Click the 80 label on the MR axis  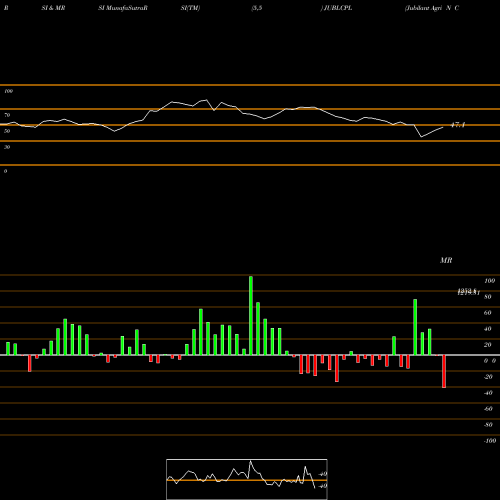[488, 297]
